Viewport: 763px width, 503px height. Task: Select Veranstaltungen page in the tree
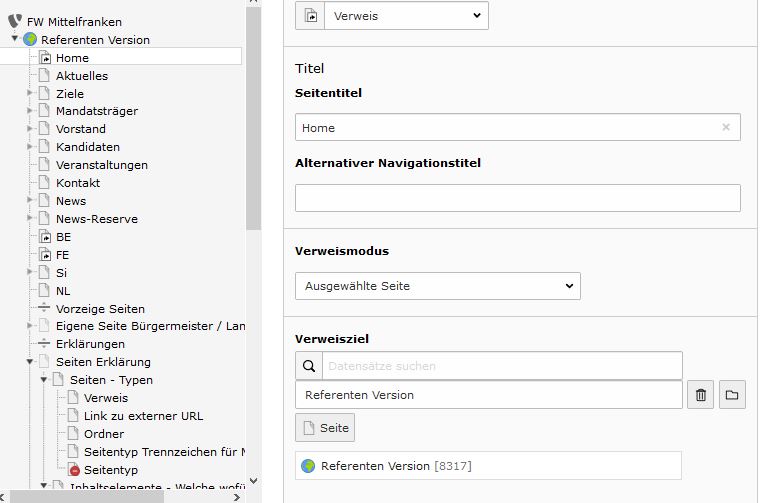[102, 165]
